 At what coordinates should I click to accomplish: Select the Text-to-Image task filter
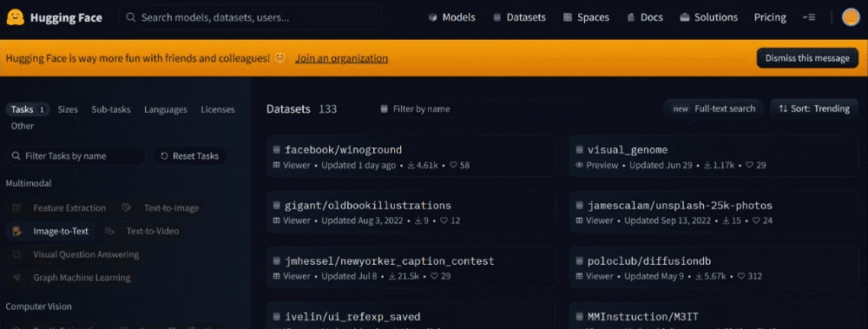click(x=161, y=207)
